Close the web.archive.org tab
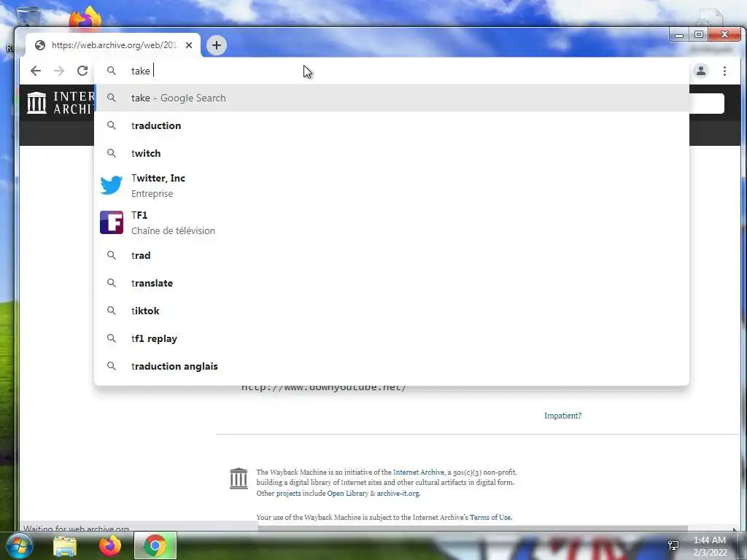Viewport: 747px width, 560px height. 189,45
